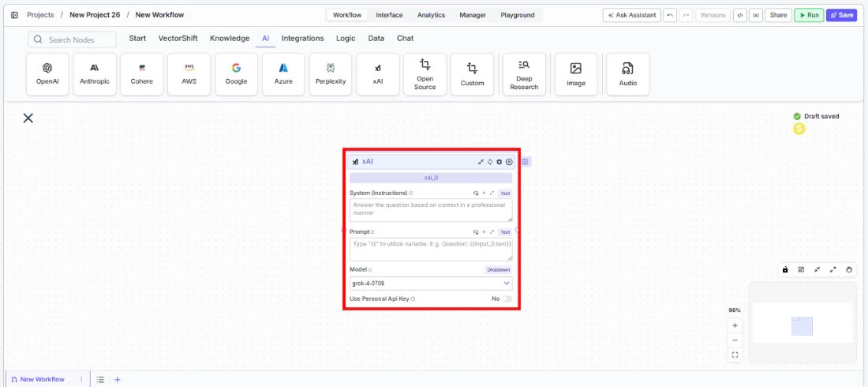Add an OpenAI node

47,74
